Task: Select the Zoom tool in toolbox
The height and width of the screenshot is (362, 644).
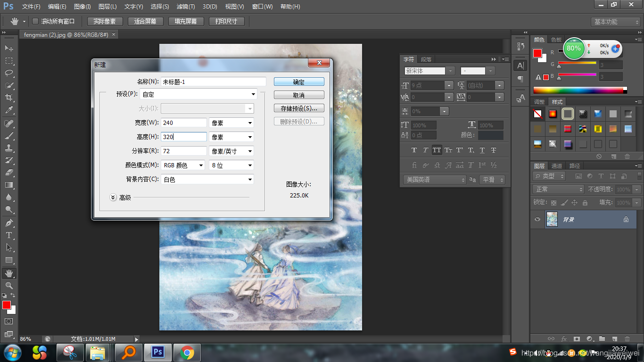Action: pos(9,286)
